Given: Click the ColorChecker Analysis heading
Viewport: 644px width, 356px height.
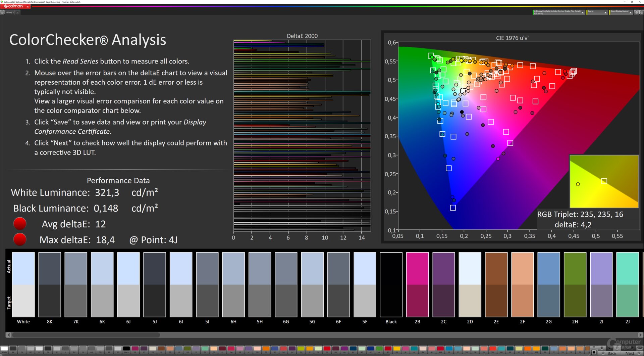Looking at the screenshot, I should tap(88, 40).
